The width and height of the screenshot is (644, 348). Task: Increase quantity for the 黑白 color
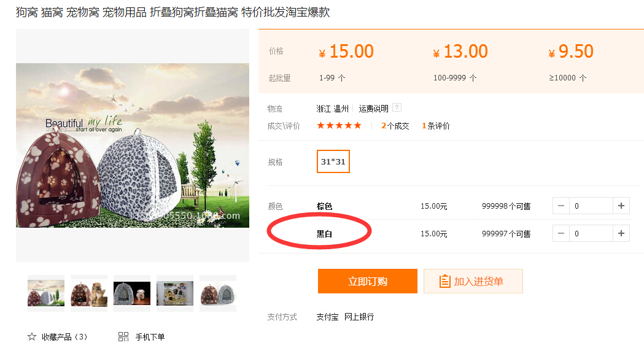click(621, 234)
